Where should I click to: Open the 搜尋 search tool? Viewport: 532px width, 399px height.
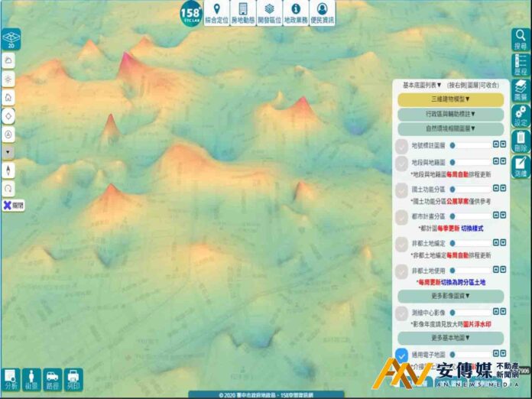(x=521, y=39)
